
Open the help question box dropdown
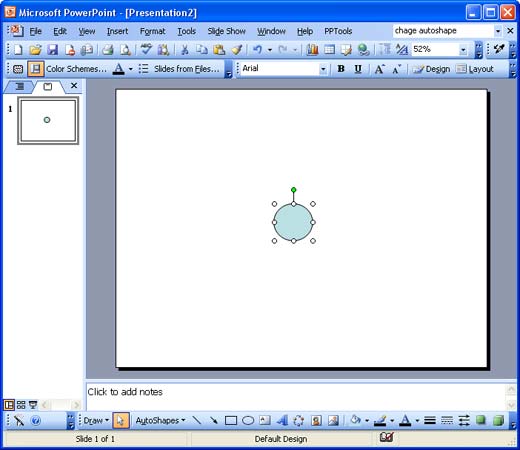498,31
